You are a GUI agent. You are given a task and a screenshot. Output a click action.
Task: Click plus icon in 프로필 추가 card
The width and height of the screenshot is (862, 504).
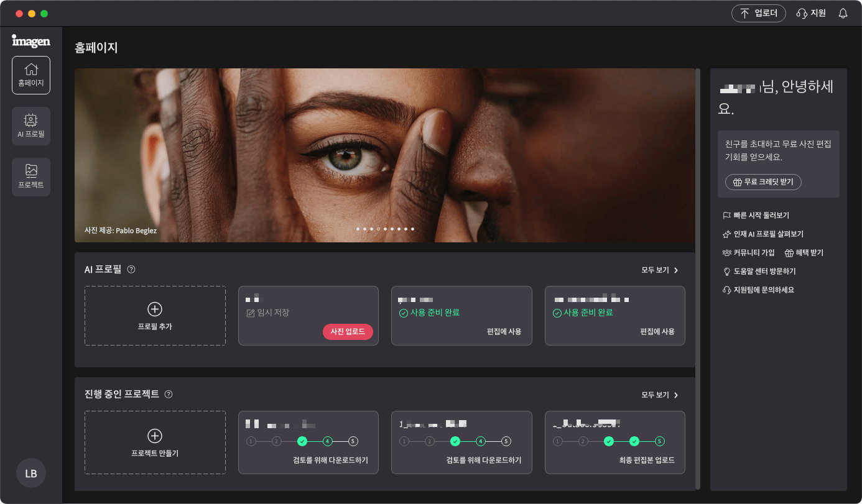[155, 309]
